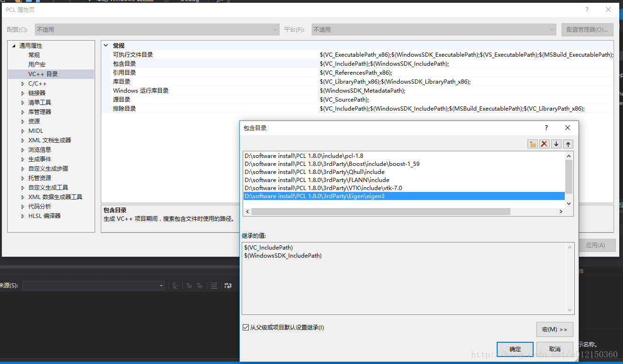Click the 取消 button
Image resolution: width=623 pixels, height=364 pixels.
[x=555, y=349]
